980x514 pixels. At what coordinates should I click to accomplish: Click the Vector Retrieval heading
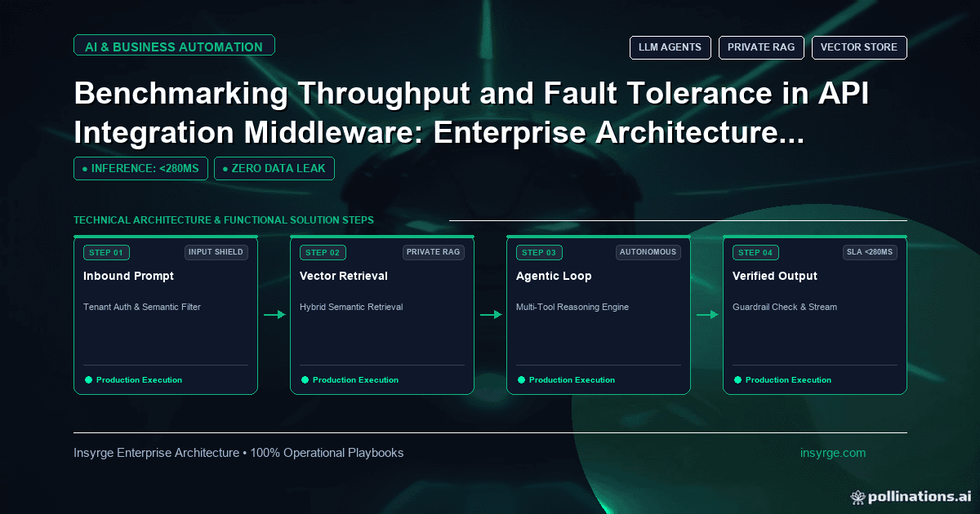pos(344,276)
